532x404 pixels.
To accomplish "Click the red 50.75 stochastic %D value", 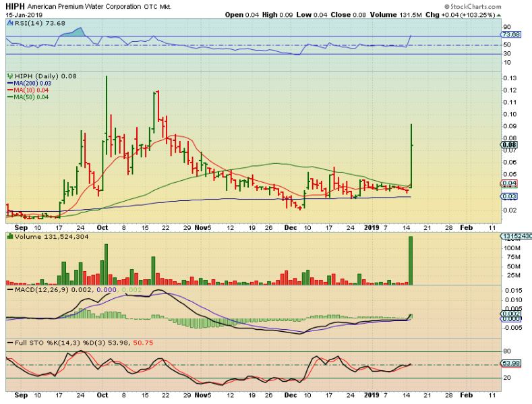I will (x=143, y=343).
